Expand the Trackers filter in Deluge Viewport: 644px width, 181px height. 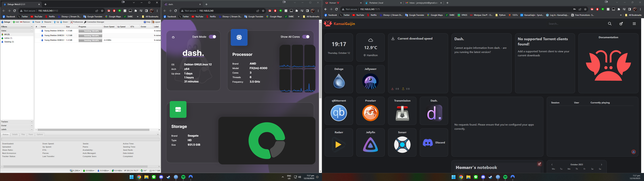click(x=32, y=122)
